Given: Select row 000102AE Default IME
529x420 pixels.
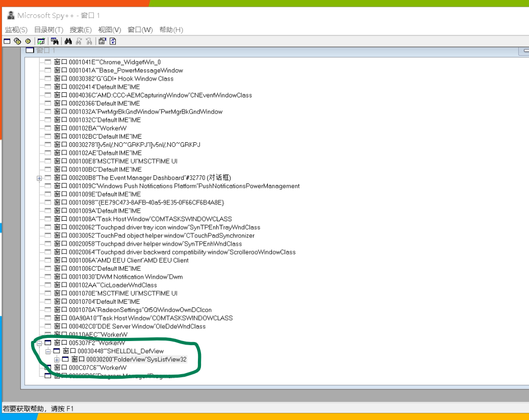Looking at the screenshot, I should tap(98, 153).
